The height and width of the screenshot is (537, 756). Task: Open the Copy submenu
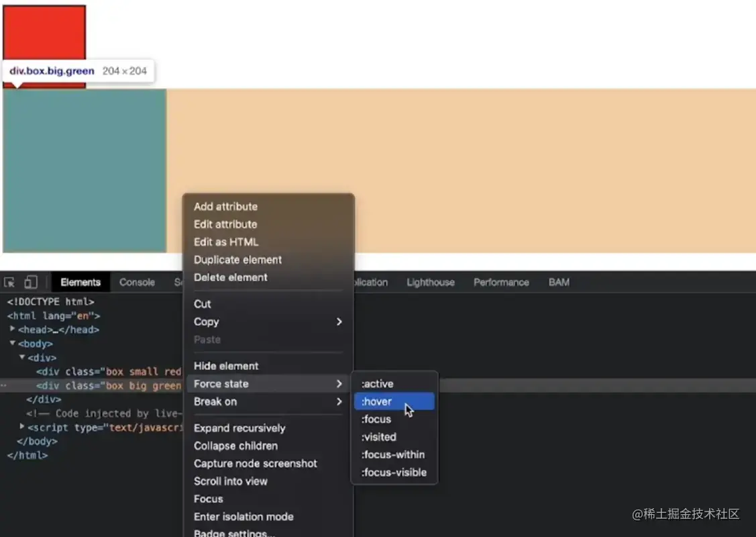pyautogui.click(x=268, y=322)
